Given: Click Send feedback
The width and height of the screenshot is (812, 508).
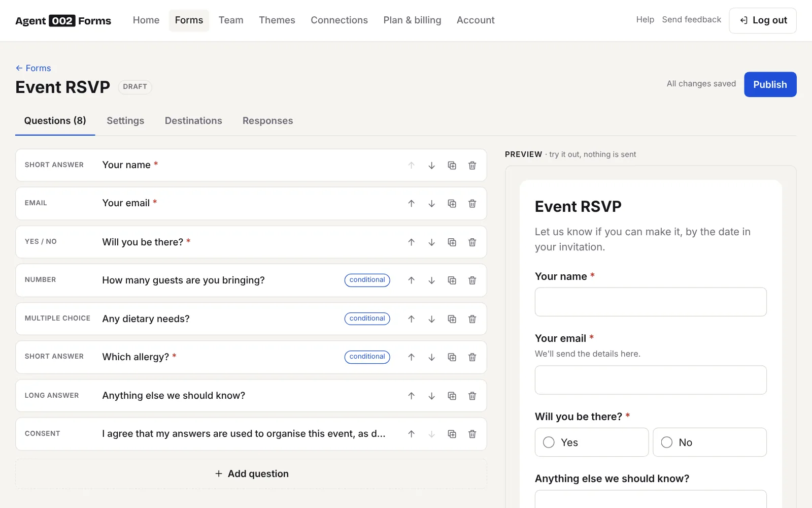Looking at the screenshot, I should tap(691, 20).
